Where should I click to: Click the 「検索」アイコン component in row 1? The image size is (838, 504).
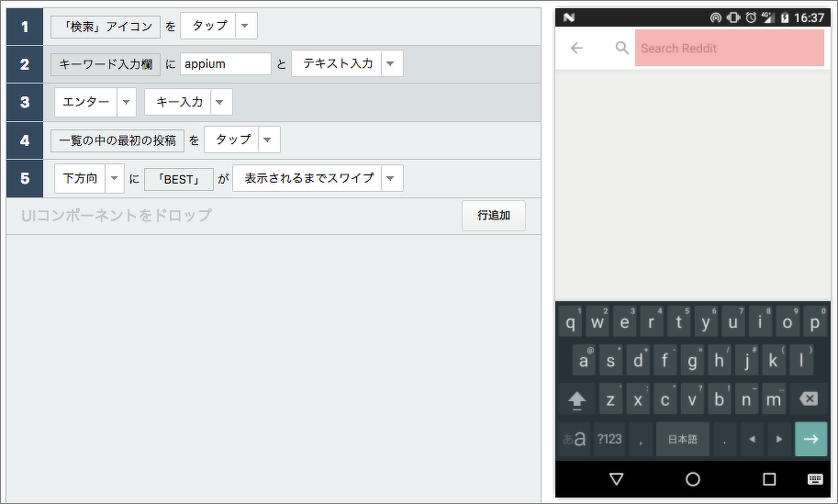105,27
